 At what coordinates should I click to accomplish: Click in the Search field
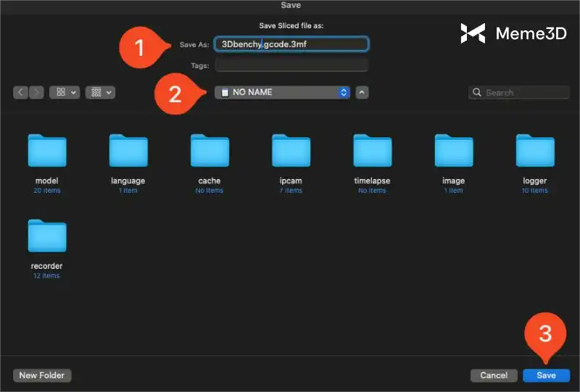pyautogui.click(x=525, y=93)
